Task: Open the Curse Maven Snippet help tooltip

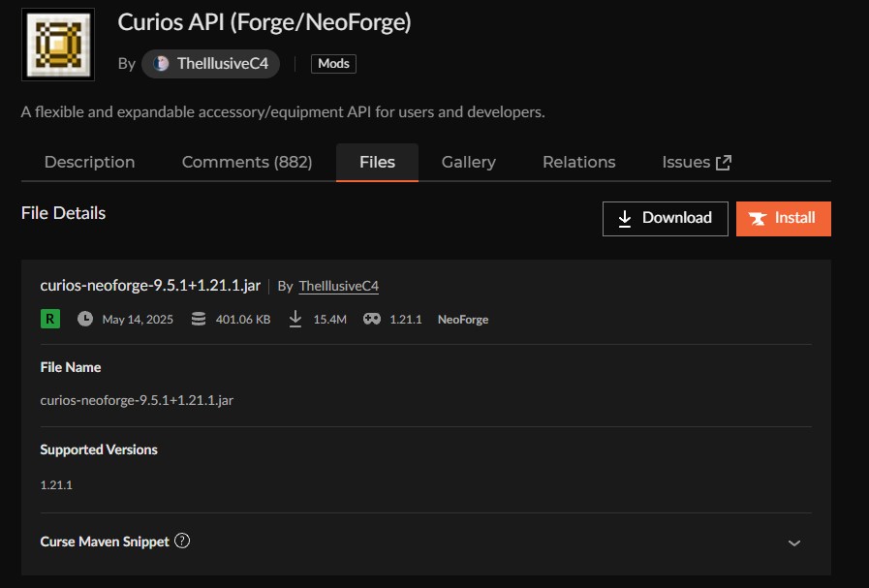Action: [182, 542]
